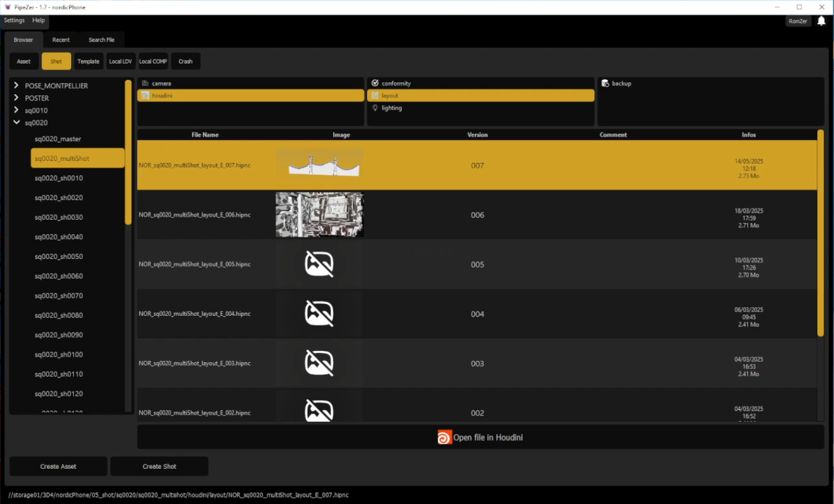Collapse the sq0020 sequence
This screenshot has width=834, height=504.
pos(16,123)
